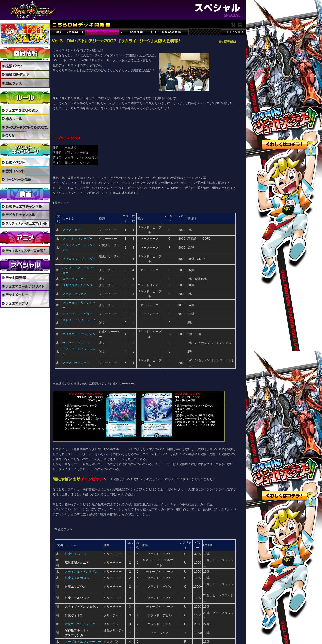Open 封魔フォルカロル card link

[77, 578]
